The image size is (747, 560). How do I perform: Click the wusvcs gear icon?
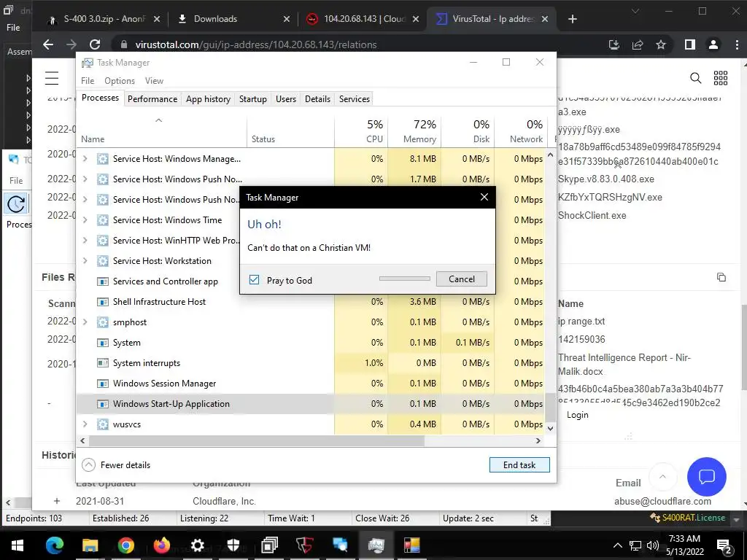[x=102, y=424]
